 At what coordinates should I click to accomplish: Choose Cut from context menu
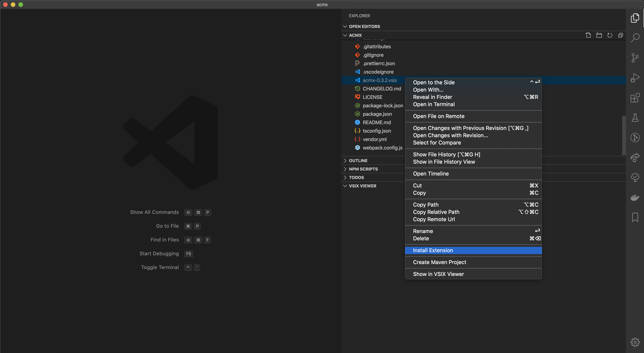[473, 186]
